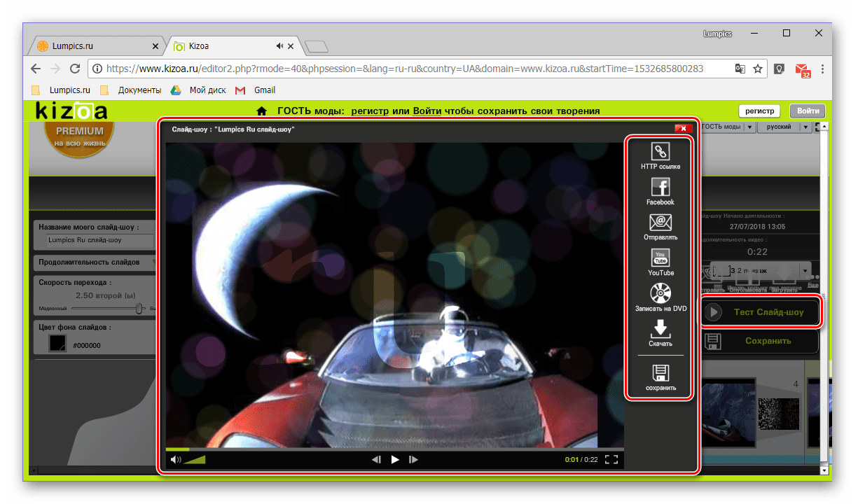858x504 pixels.
Task: Upload slideshow with YouTube icon
Action: coord(660,258)
